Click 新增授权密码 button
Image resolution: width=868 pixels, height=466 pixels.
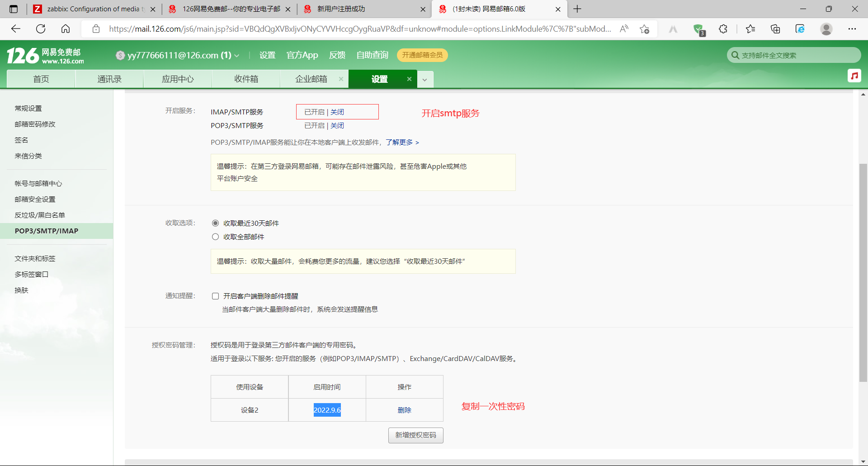click(416, 435)
